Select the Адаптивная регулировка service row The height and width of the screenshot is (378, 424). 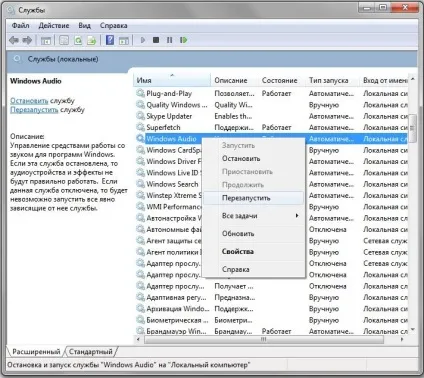click(271, 297)
